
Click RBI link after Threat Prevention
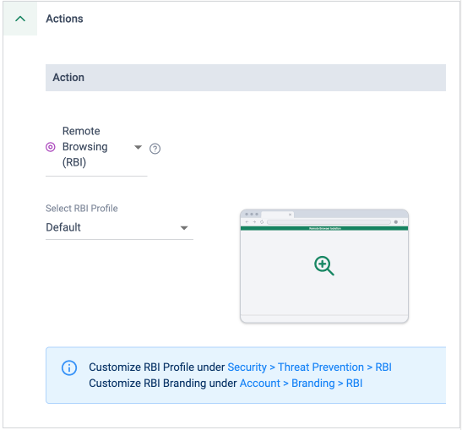[383, 367]
